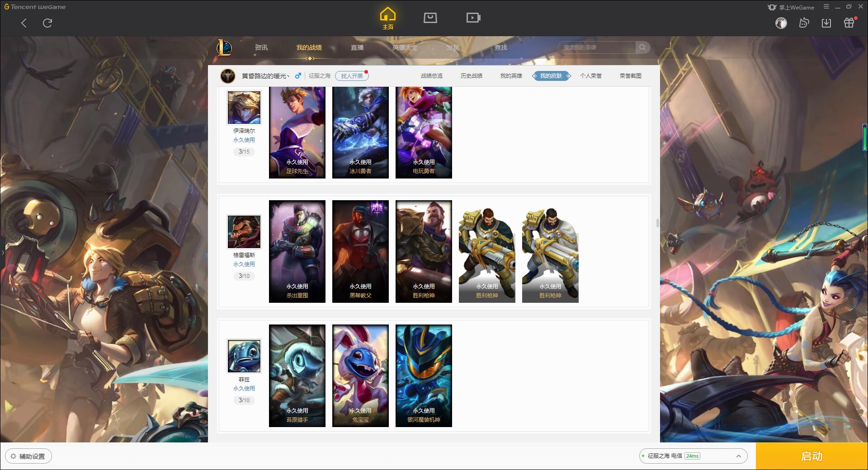Screen dimensions: 868x470
Task: Click the Tencent WeGame title logo
Action: pos(35,7)
